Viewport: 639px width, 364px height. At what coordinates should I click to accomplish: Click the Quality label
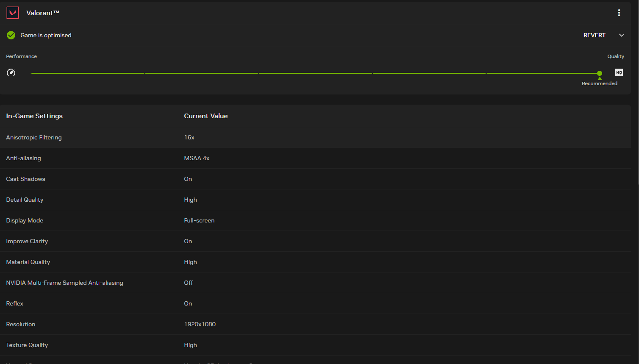(616, 56)
